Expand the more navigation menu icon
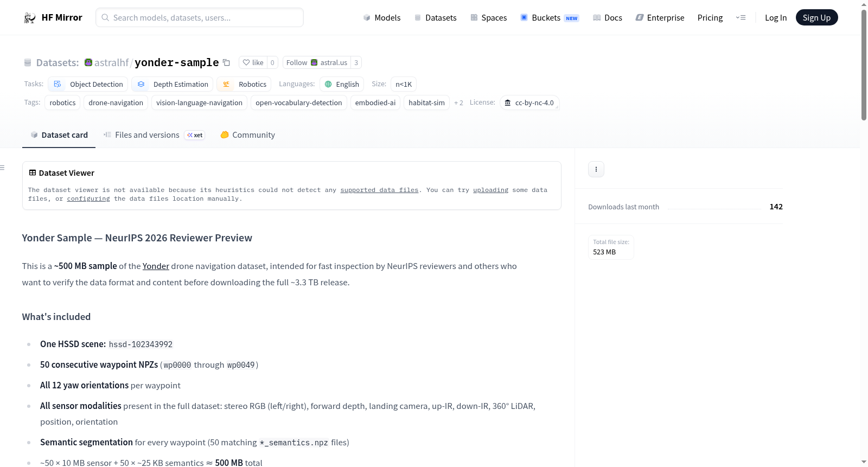The height and width of the screenshot is (467, 868). point(741,17)
